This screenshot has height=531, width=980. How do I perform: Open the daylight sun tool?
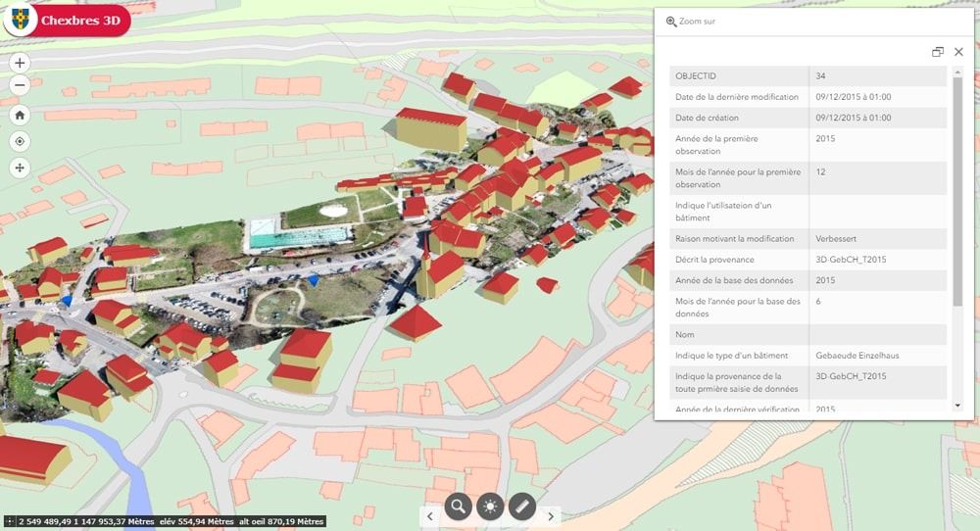pyautogui.click(x=490, y=507)
